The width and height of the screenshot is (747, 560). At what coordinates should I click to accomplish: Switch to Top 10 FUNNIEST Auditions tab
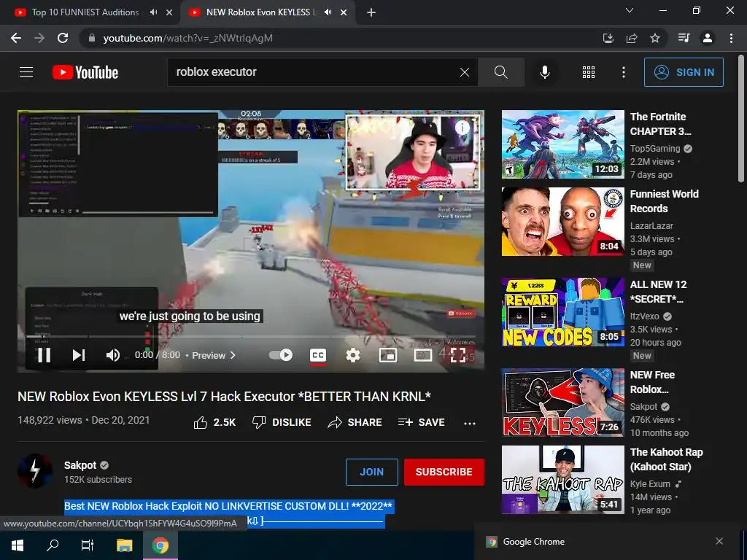pyautogui.click(x=85, y=12)
